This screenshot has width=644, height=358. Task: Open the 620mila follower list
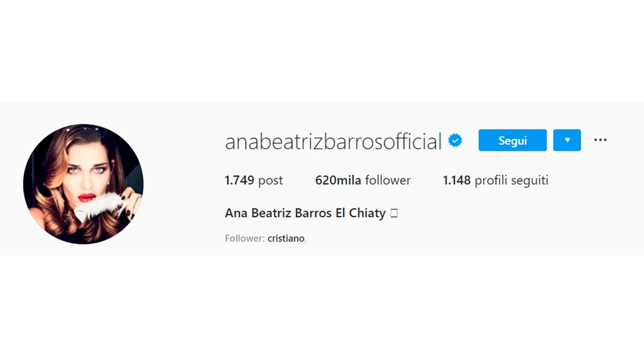(x=363, y=180)
